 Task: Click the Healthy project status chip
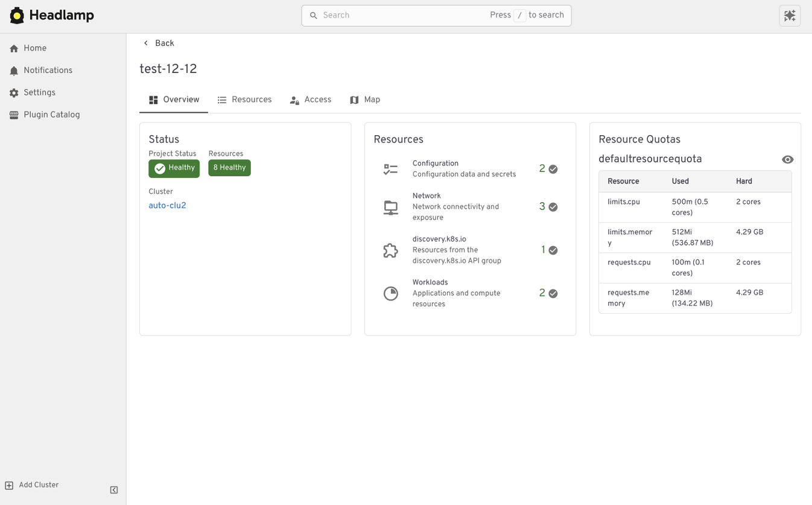click(174, 168)
